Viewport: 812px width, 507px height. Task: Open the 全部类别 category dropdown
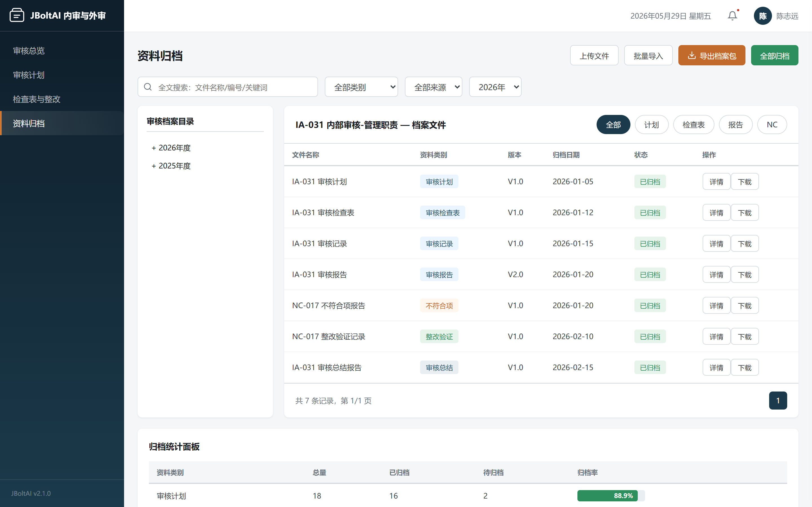tap(361, 87)
